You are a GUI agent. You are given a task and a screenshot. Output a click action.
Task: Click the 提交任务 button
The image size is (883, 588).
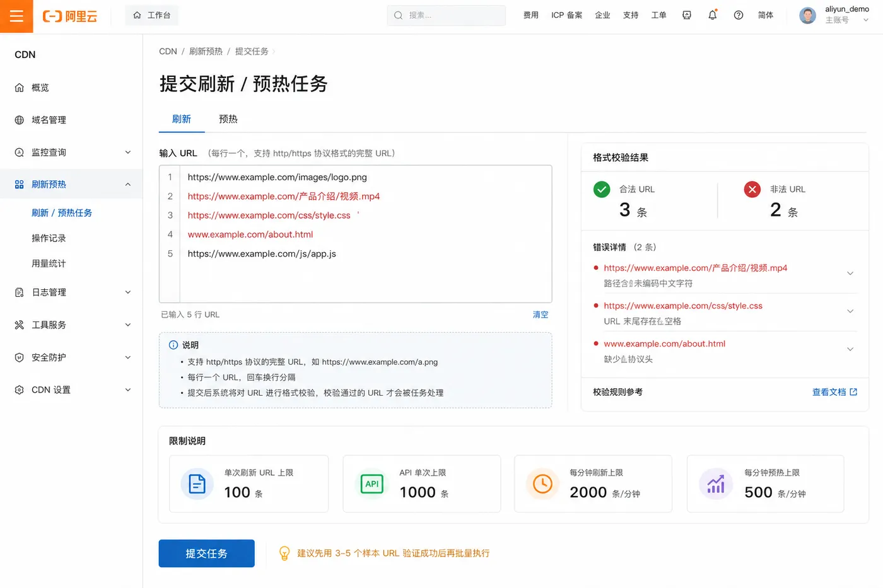pos(207,553)
